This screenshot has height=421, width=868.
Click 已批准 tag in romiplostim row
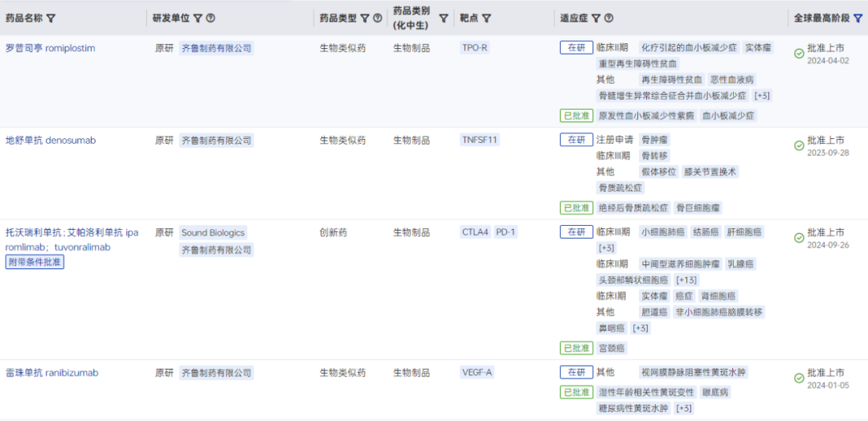click(x=576, y=116)
